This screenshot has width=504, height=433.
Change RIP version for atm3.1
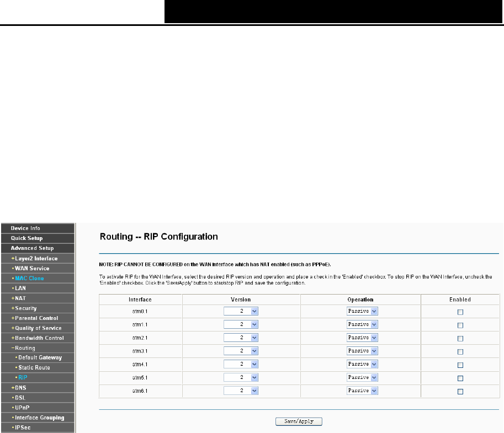[x=241, y=351]
